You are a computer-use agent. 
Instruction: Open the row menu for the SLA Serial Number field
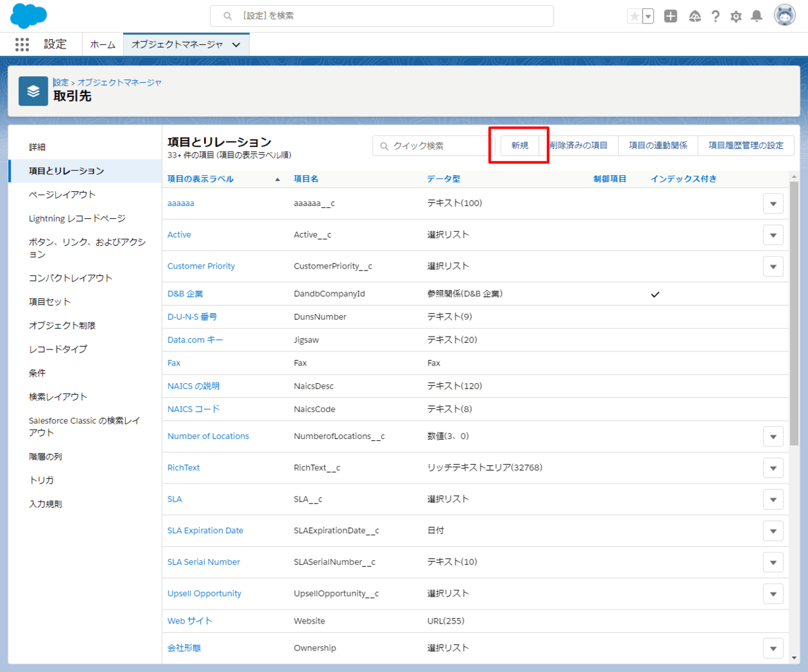[773, 562]
